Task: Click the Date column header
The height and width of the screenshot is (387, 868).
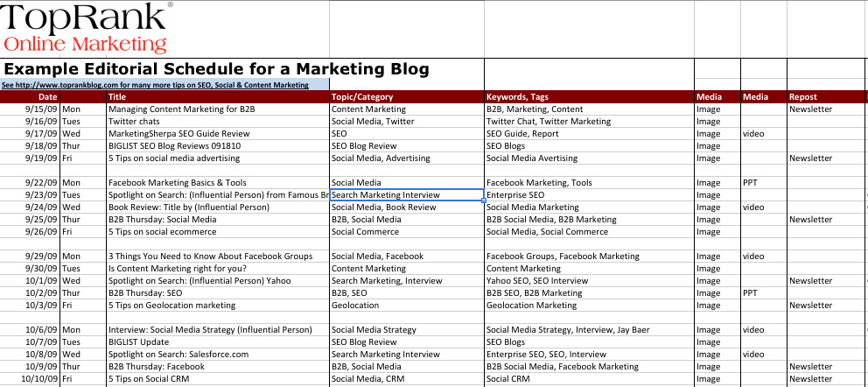Action: [47, 96]
